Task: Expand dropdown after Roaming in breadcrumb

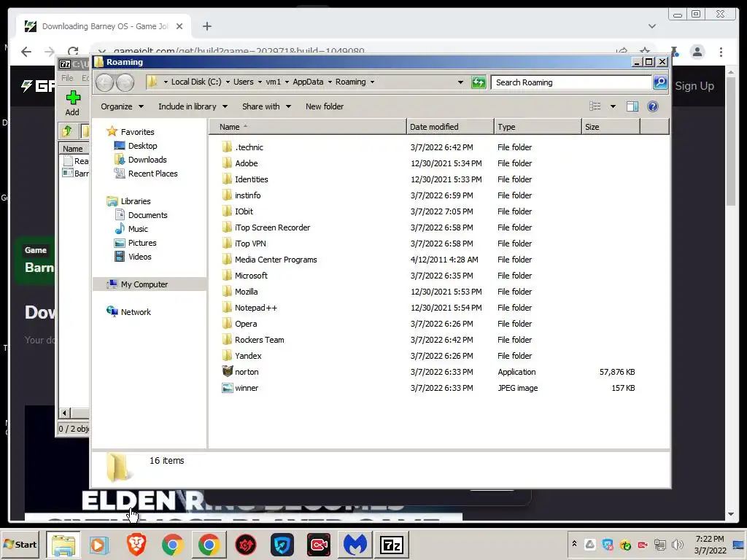Action: [x=373, y=82]
